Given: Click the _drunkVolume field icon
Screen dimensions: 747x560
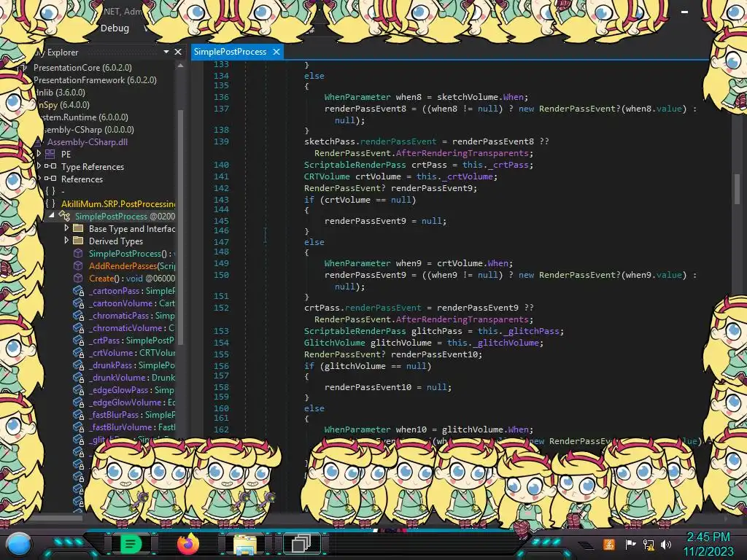Looking at the screenshot, I should coord(79,378).
